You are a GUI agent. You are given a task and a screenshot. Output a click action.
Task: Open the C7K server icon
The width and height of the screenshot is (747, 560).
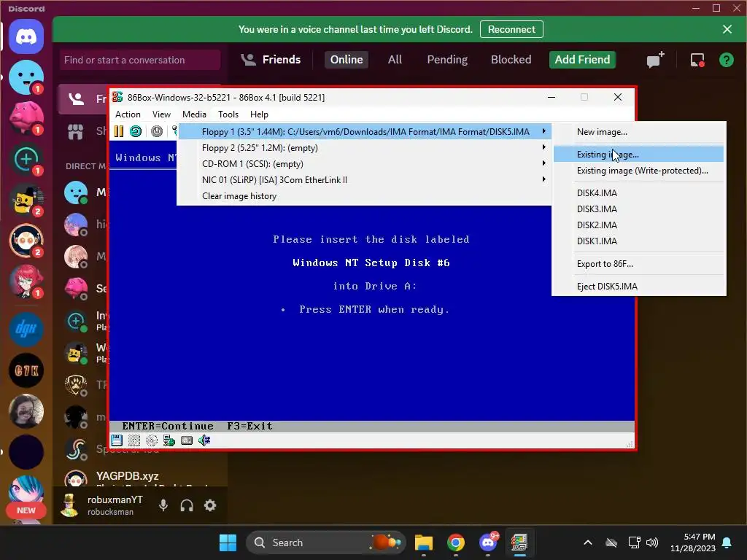[x=26, y=370]
